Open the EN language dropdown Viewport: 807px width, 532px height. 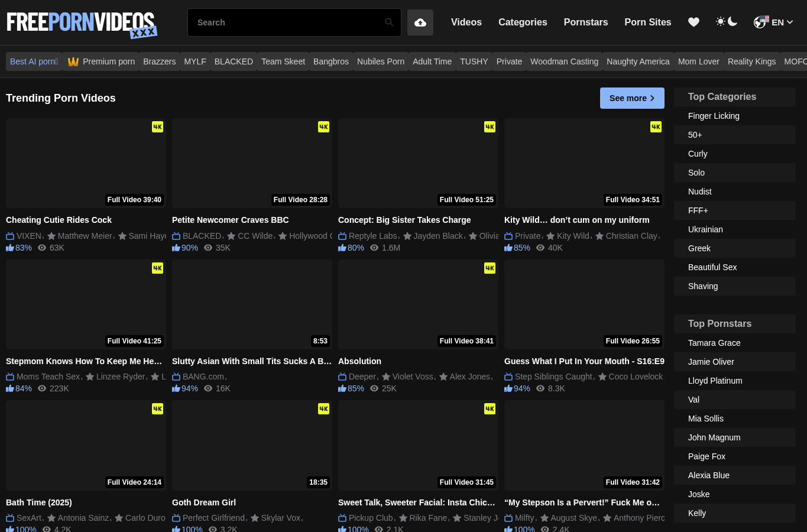point(773,22)
